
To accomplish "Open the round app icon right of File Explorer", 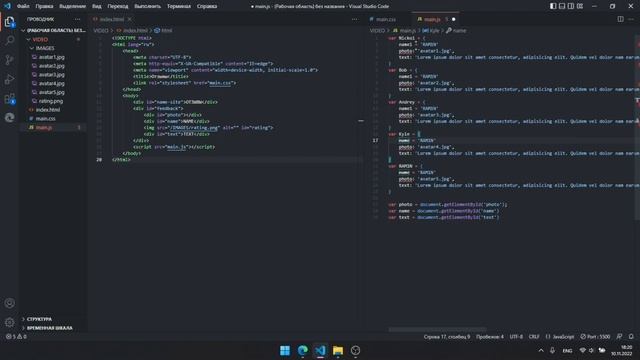I will tap(356, 350).
